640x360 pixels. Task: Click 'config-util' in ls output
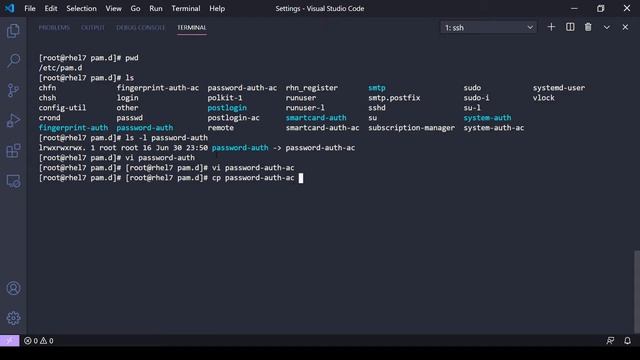click(x=62, y=108)
